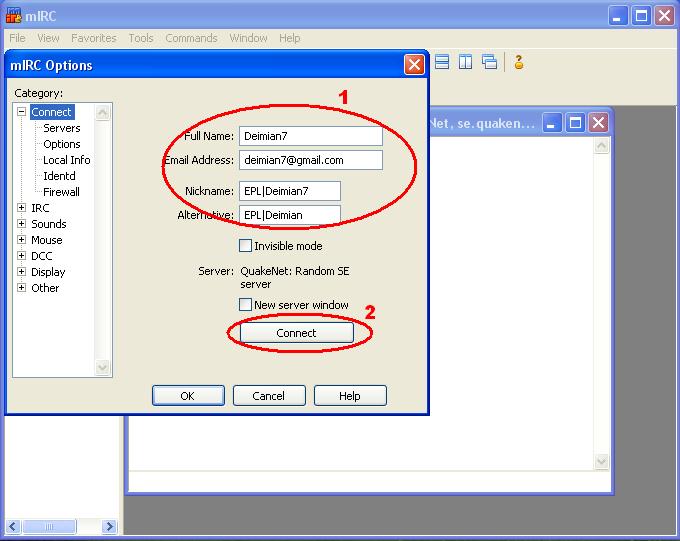The width and height of the screenshot is (680, 541).
Task: Click the bottom-left horizontal scrollbar left arrow
Action: pos(13,527)
